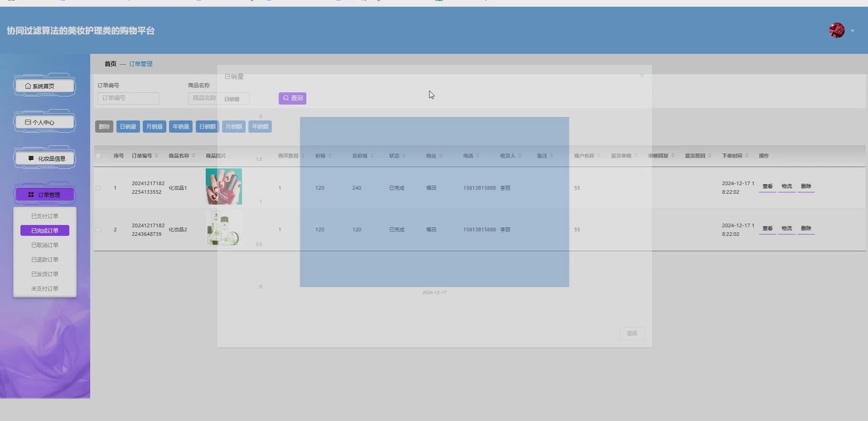Click the gray 删除 toolbar button
The height and width of the screenshot is (421, 868).
coord(104,127)
